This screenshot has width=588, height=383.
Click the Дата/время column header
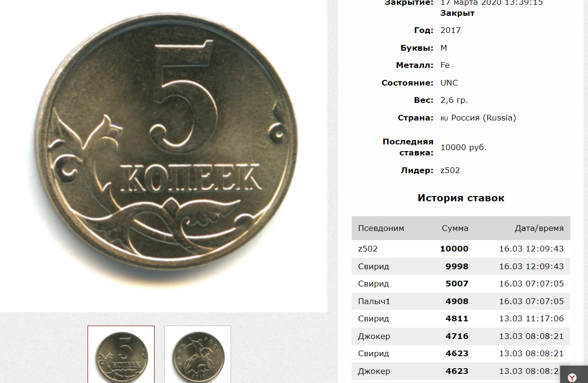(539, 228)
